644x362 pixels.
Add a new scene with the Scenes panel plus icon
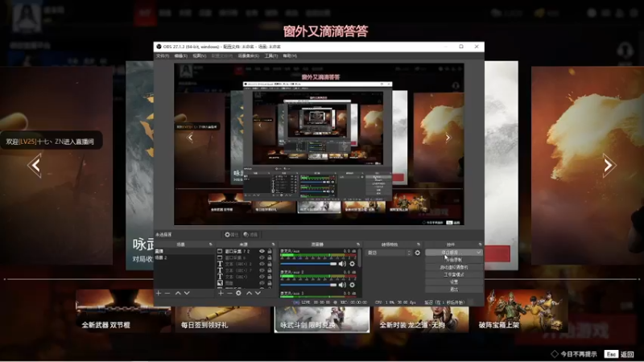[159, 293]
